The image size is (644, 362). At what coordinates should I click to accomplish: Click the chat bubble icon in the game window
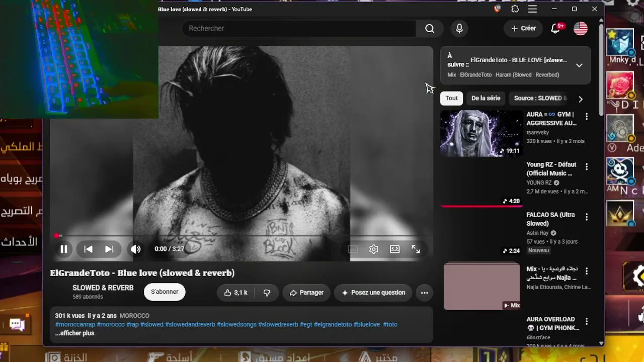tap(17, 325)
